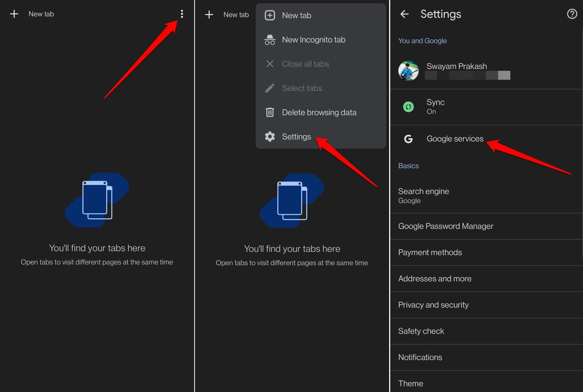Click the 'Open tabs to visit different pages' text in left panel
This screenshot has height=392, width=583.
tap(97, 262)
